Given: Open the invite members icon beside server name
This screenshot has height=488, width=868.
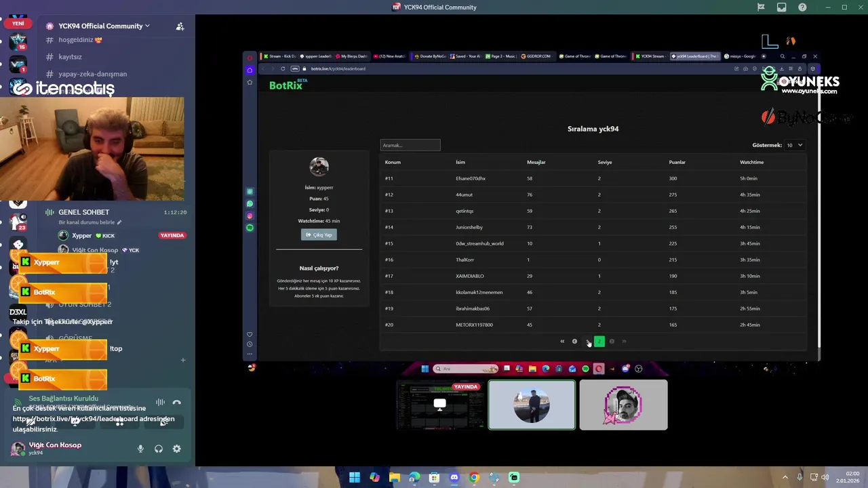Looking at the screenshot, I should [x=180, y=26].
